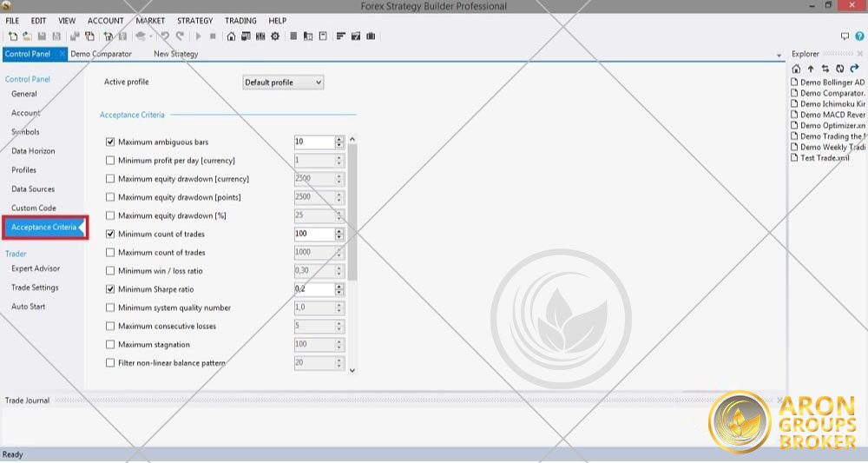Click the copy documents toolbar icon
The image size is (868, 463).
point(89,36)
